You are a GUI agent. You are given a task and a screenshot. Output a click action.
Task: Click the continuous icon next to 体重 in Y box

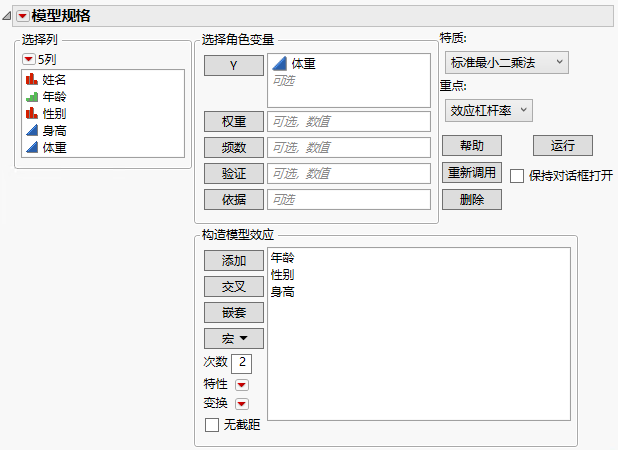pyautogui.click(x=279, y=63)
